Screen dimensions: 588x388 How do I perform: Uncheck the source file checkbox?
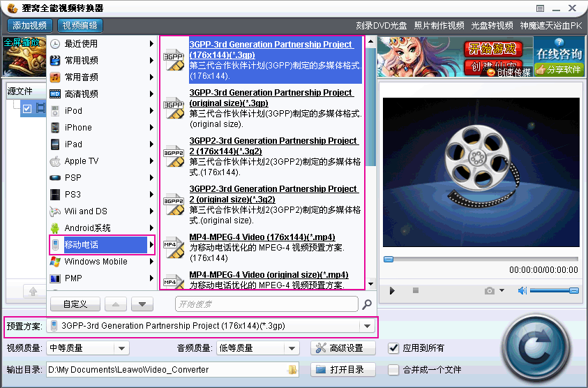(27, 109)
